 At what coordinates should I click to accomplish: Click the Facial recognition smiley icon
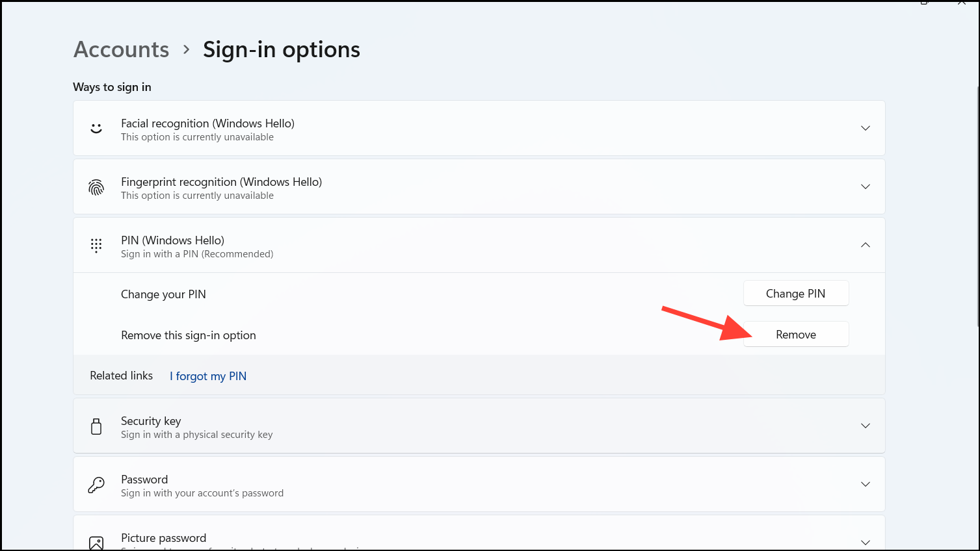click(96, 129)
